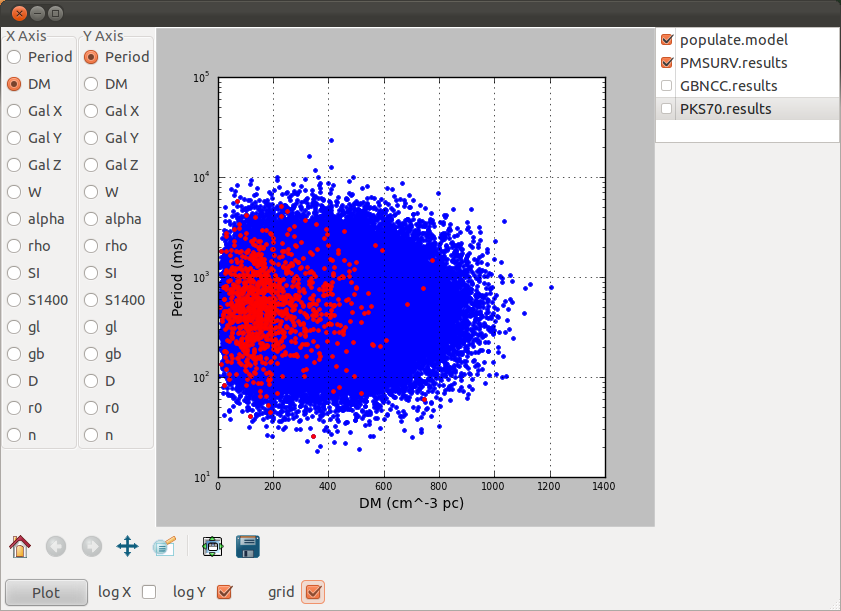Open the Configure subplots tool
The width and height of the screenshot is (841, 611).
coord(212,546)
